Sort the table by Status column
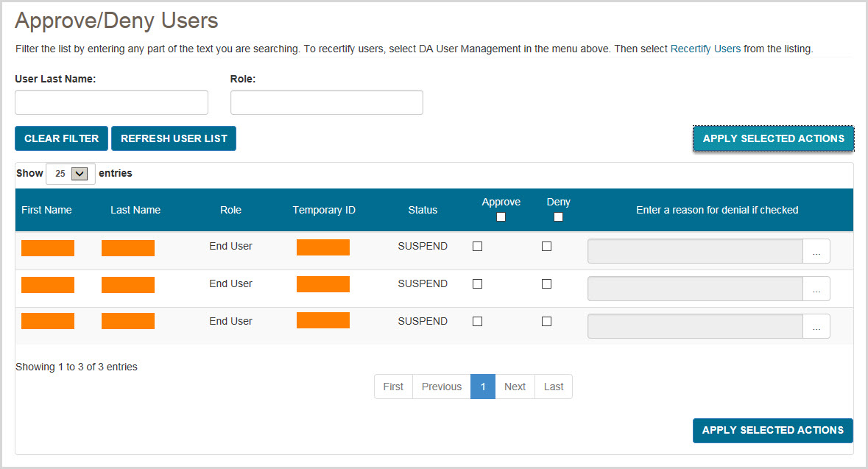 click(423, 210)
